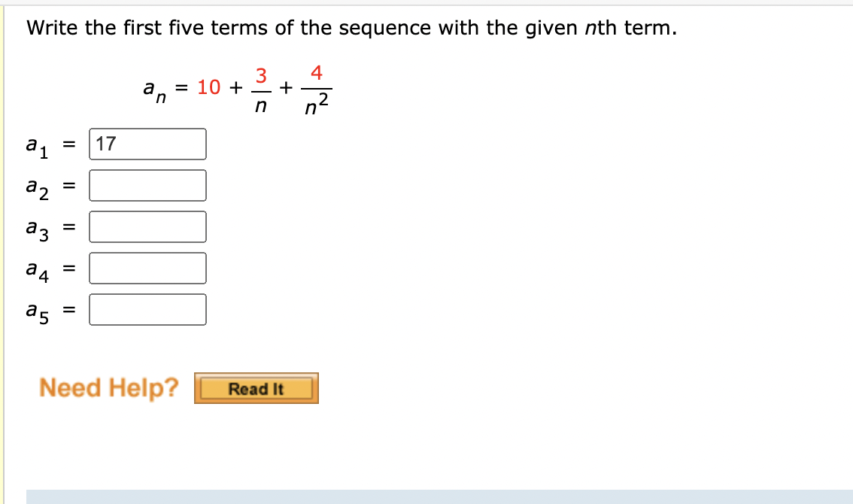Click the a1 label next to its box
The width and height of the screenshot is (853, 504).
tap(35, 144)
